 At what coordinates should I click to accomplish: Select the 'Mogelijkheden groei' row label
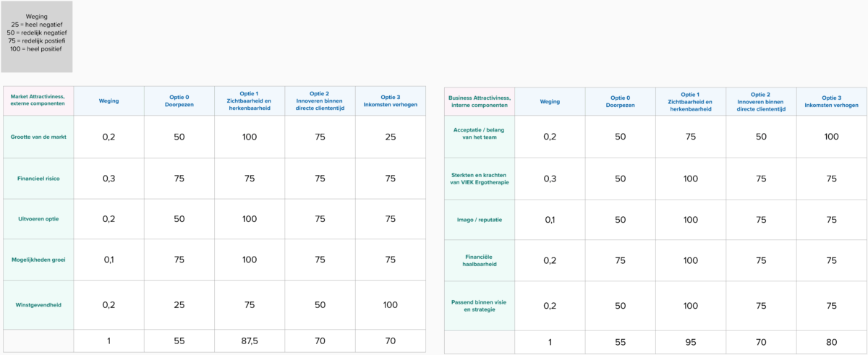coord(38,260)
